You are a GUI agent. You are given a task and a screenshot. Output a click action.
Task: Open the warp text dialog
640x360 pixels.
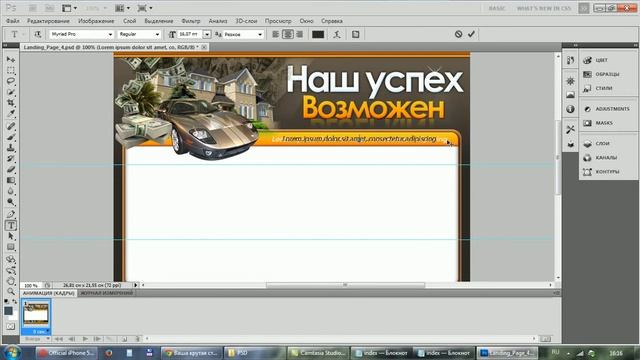(x=337, y=35)
